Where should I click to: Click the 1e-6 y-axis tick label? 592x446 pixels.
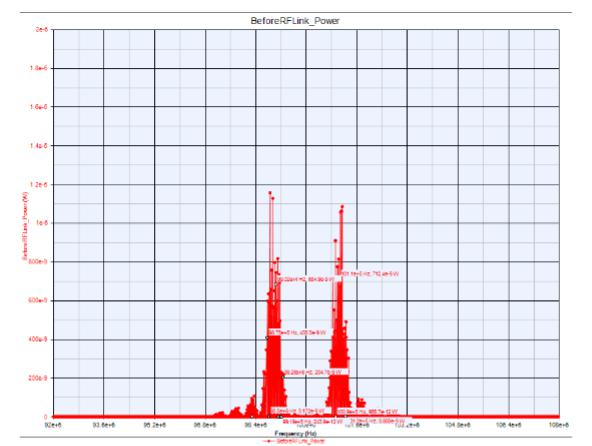point(41,223)
